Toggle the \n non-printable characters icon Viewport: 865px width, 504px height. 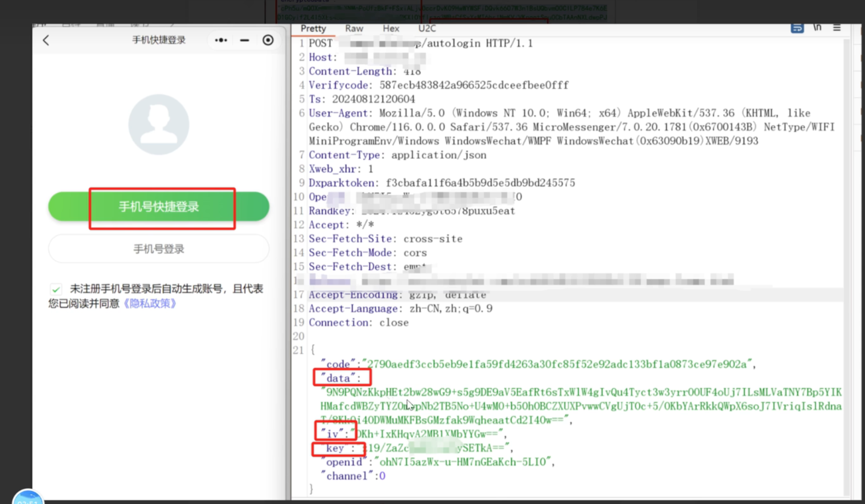817,28
